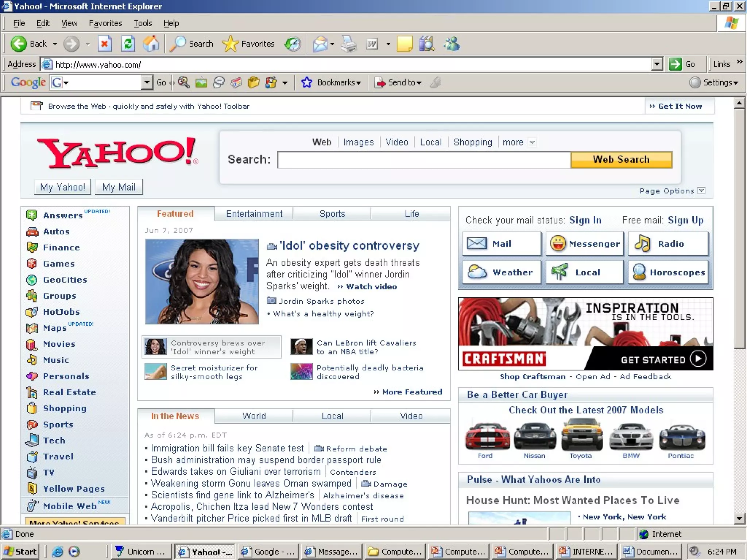747x560 pixels.
Task: Open the Favorites menu
Action: (x=105, y=23)
